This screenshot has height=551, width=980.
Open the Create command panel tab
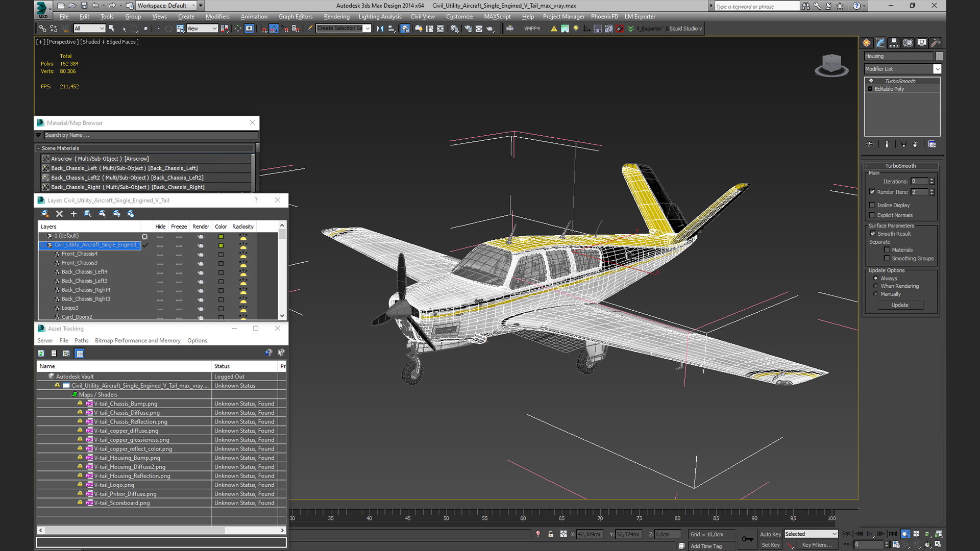pyautogui.click(x=867, y=43)
